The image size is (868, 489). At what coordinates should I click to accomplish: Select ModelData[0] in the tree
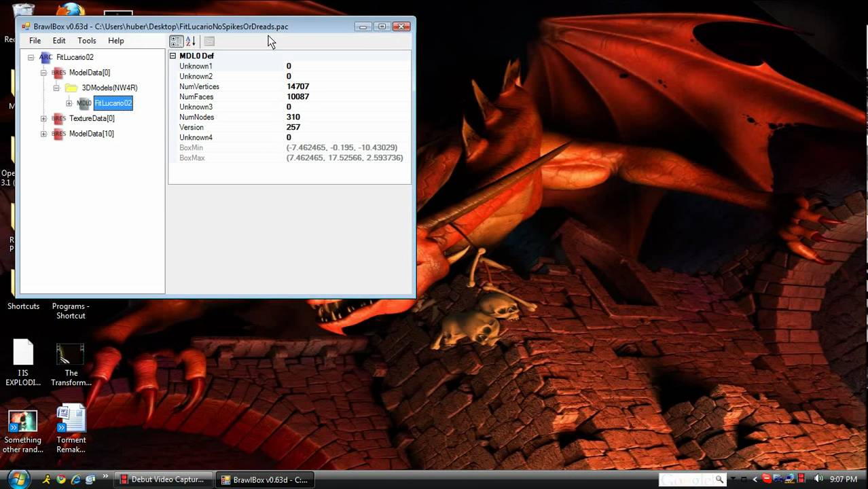tap(90, 73)
